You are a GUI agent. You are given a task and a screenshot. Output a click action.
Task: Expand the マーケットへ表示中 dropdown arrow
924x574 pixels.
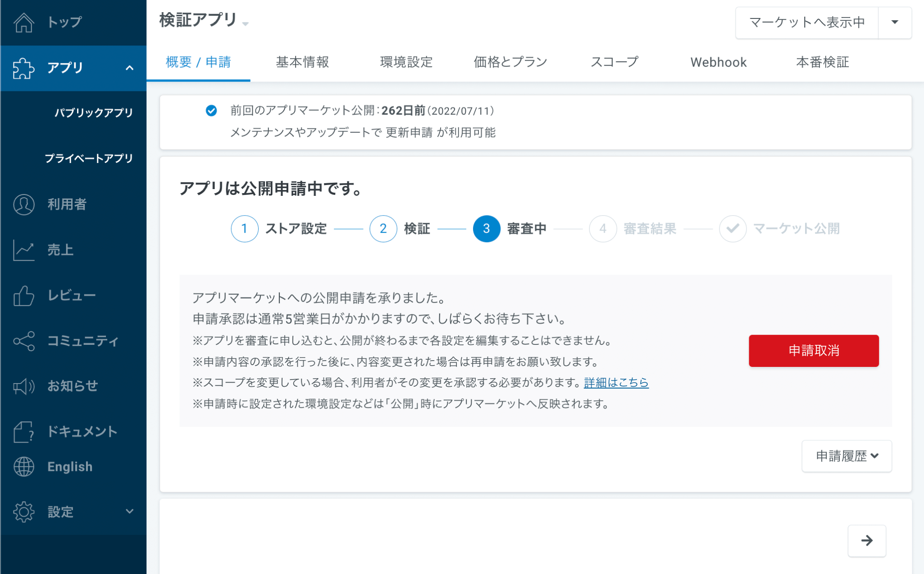pyautogui.click(x=895, y=23)
